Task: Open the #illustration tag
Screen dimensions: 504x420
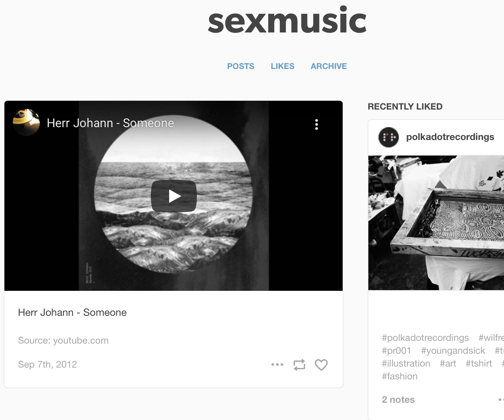Action: click(x=406, y=364)
